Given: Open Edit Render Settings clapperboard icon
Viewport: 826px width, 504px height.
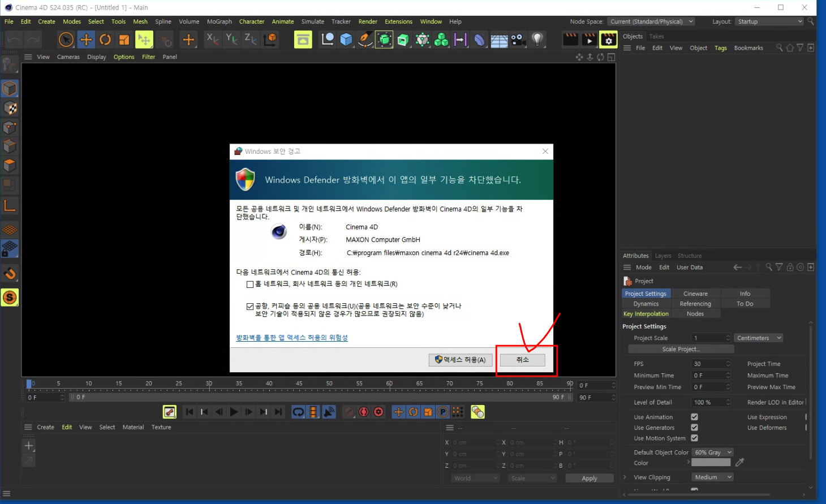Looking at the screenshot, I should click(608, 40).
